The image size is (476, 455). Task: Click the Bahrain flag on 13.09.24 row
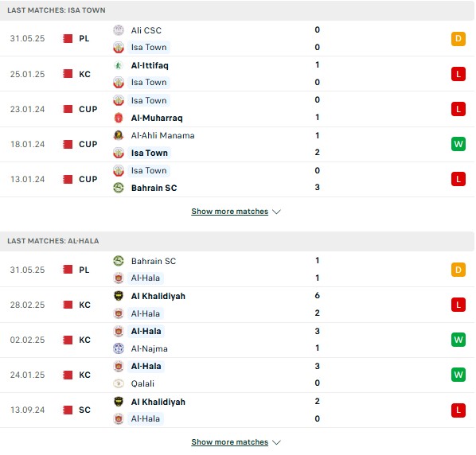(68, 410)
